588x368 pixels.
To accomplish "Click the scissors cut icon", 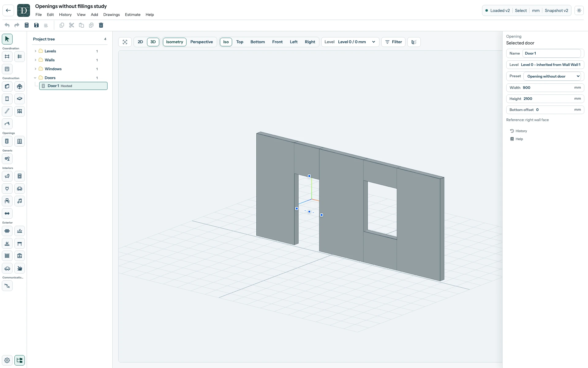I will click(x=72, y=25).
